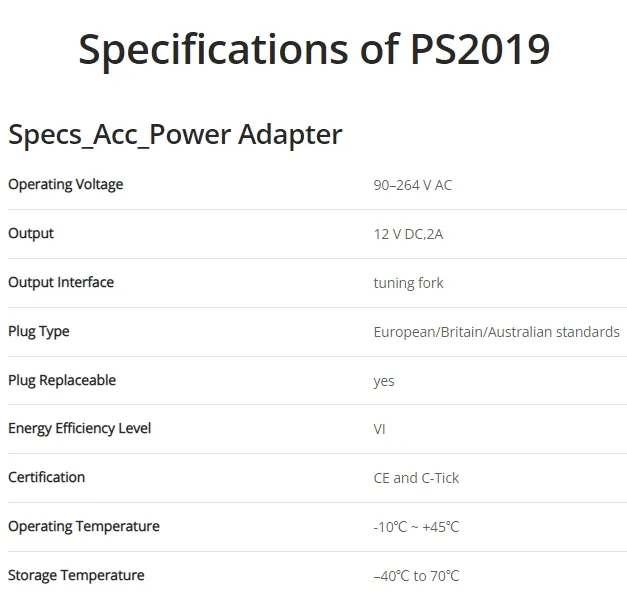Select the 12 V DC,2A value
The image size is (627, 594).
(x=408, y=234)
